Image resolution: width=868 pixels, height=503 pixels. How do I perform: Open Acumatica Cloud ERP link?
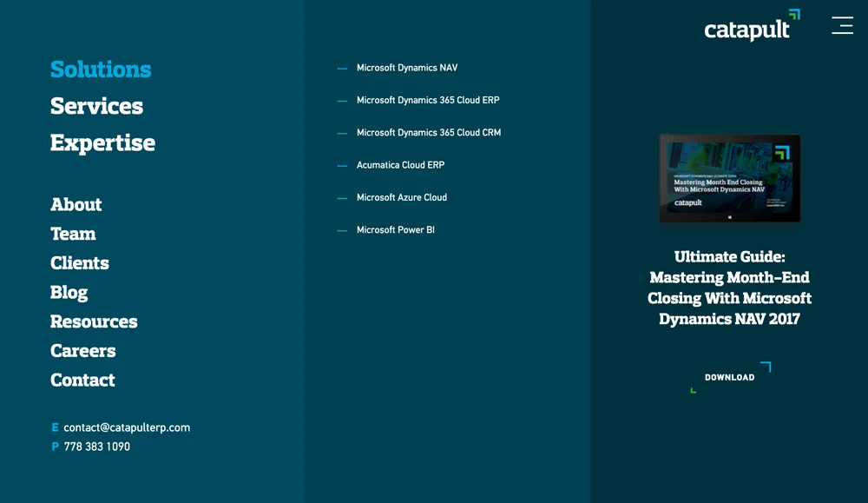point(400,165)
